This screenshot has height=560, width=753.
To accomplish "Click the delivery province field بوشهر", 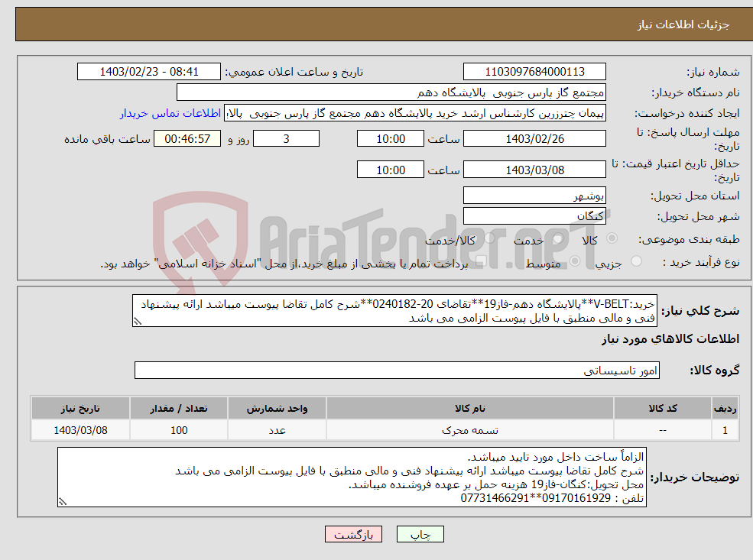I will 534,196.
